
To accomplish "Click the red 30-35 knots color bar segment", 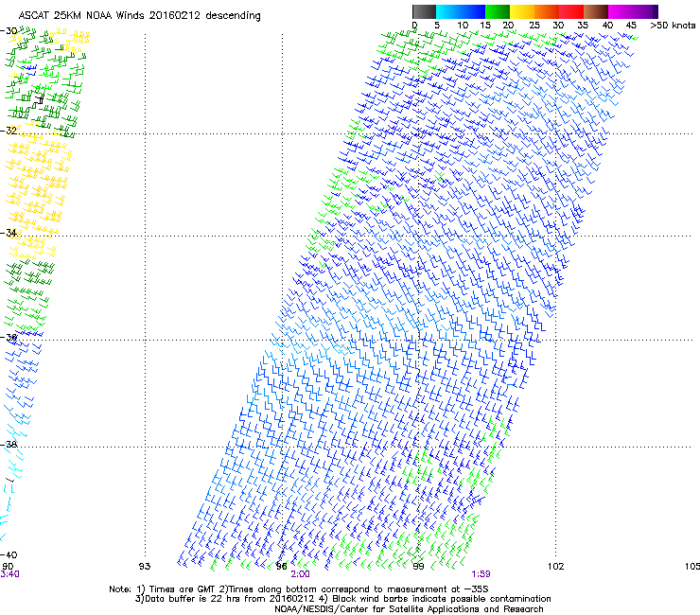I will point(571,11).
